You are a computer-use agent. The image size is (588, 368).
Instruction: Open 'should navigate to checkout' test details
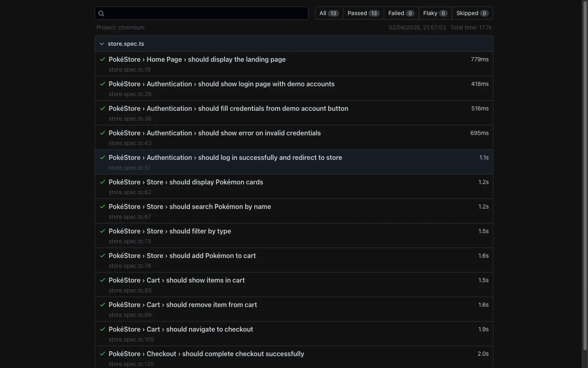[x=180, y=330]
